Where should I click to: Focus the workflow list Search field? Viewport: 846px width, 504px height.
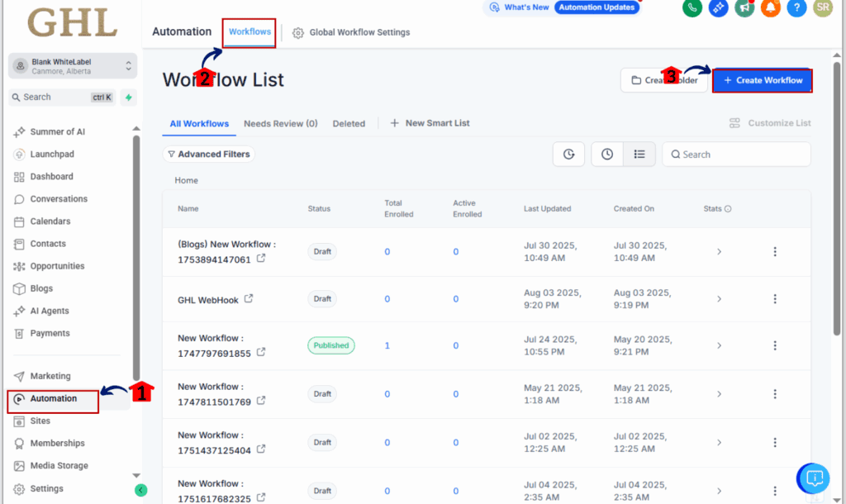pos(736,155)
